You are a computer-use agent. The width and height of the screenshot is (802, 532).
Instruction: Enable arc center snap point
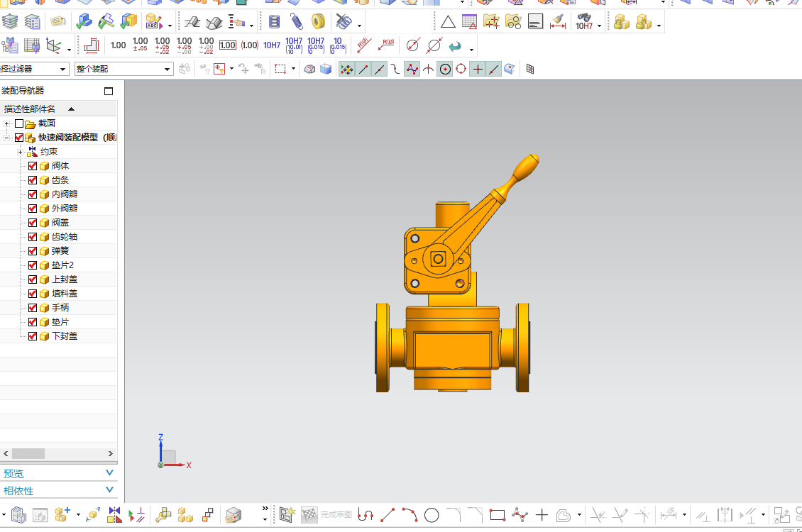tap(445, 69)
